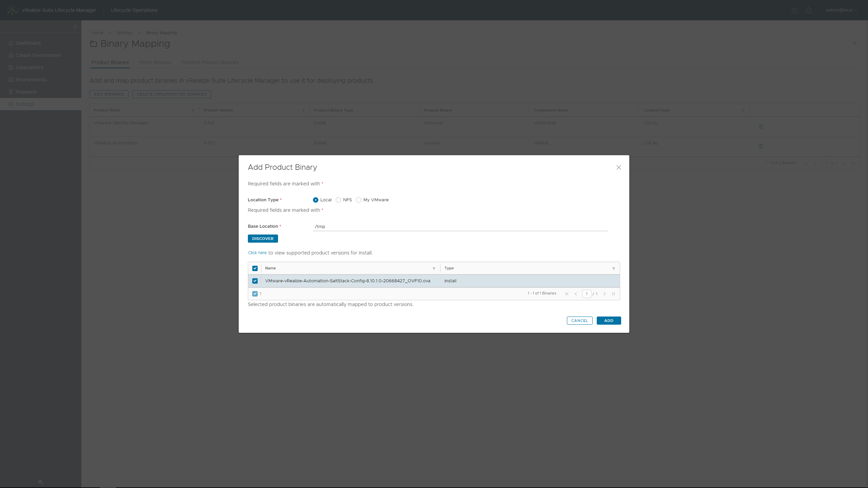Toggle the selected count checkbox in dialog footer
The image size is (868, 488).
pyautogui.click(x=255, y=294)
